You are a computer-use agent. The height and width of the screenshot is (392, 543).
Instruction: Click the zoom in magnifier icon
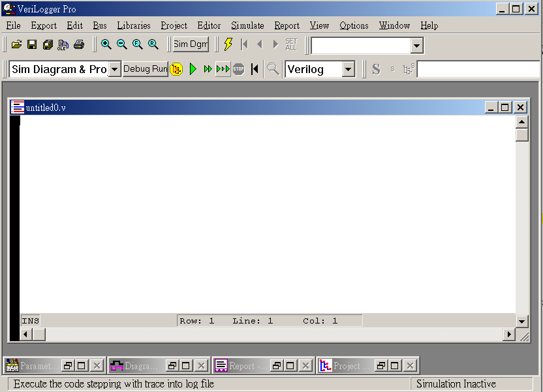[x=106, y=44]
